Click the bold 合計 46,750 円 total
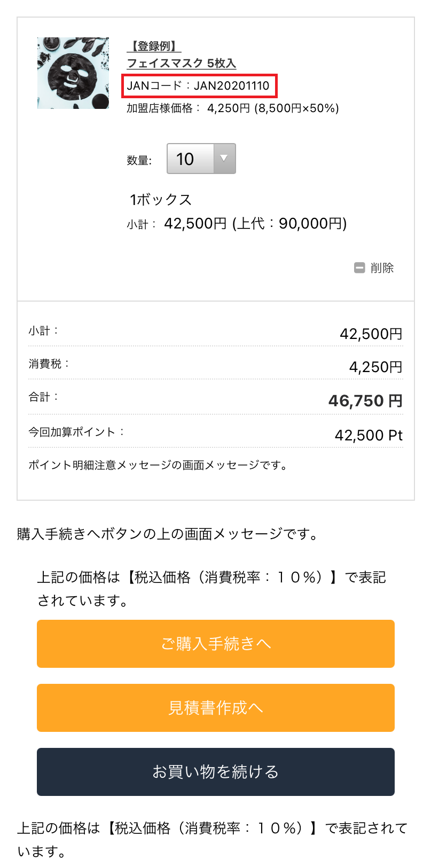Screen dimensions: 423x868 coord(365,401)
